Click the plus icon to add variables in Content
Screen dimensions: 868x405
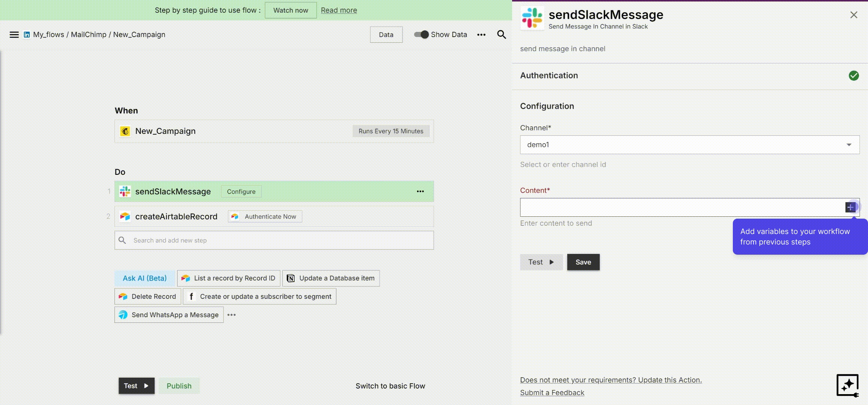[850, 207]
